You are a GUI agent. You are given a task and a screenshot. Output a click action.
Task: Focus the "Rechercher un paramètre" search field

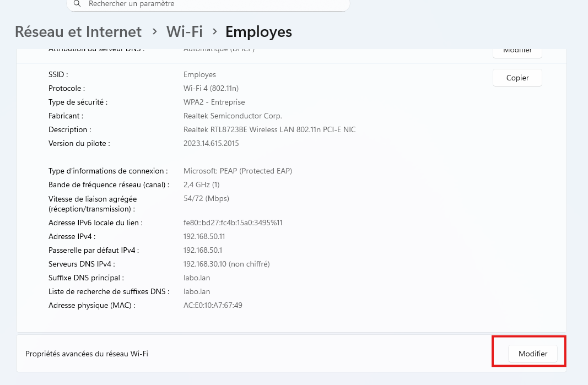coord(209,4)
